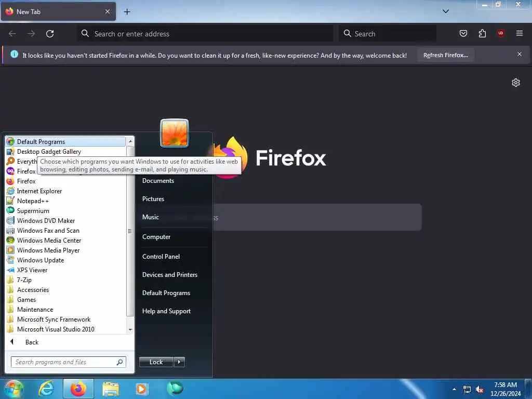The height and width of the screenshot is (399, 532).
Task: Open Supermium from the taskbar
Action: 175,389
